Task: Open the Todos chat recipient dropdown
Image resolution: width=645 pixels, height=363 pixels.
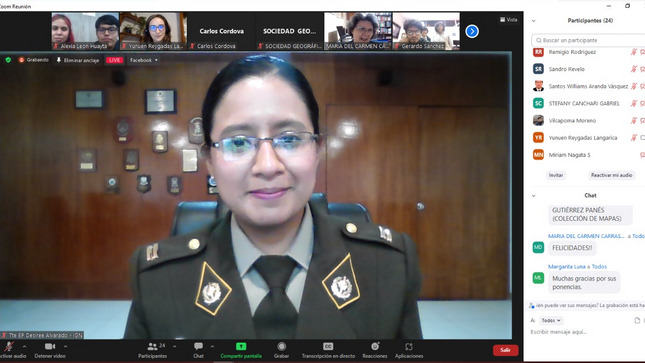Action: coord(551,320)
